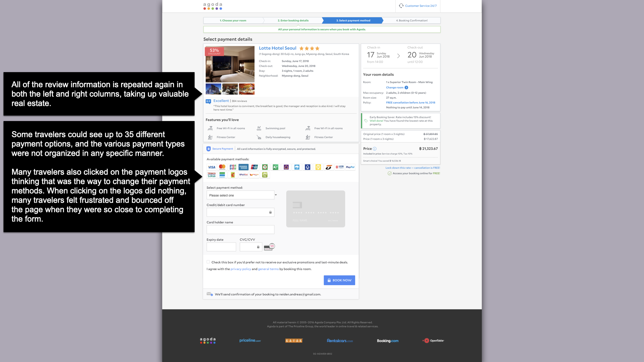
Task: Click the CVC card help icon
Action: coord(269,247)
